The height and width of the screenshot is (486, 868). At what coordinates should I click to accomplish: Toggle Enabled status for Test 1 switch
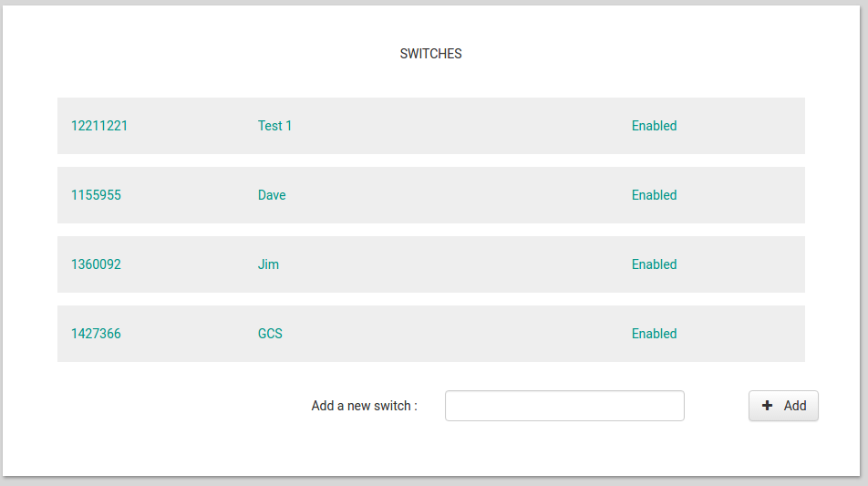pyautogui.click(x=654, y=126)
